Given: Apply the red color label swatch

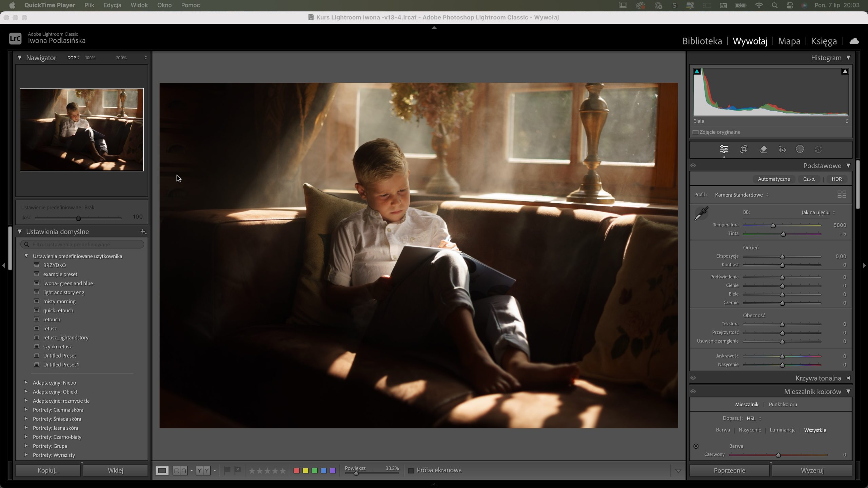Looking at the screenshot, I should [296, 471].
